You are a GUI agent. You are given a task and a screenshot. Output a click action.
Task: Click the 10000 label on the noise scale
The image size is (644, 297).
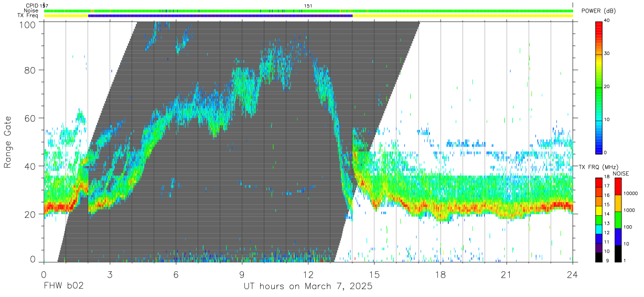631,193
